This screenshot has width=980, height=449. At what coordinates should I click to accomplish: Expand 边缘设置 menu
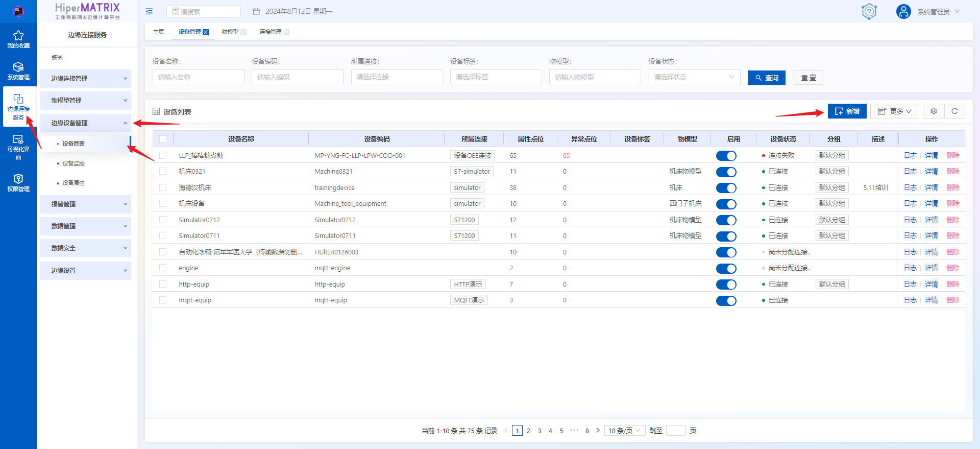pos(86,270)
